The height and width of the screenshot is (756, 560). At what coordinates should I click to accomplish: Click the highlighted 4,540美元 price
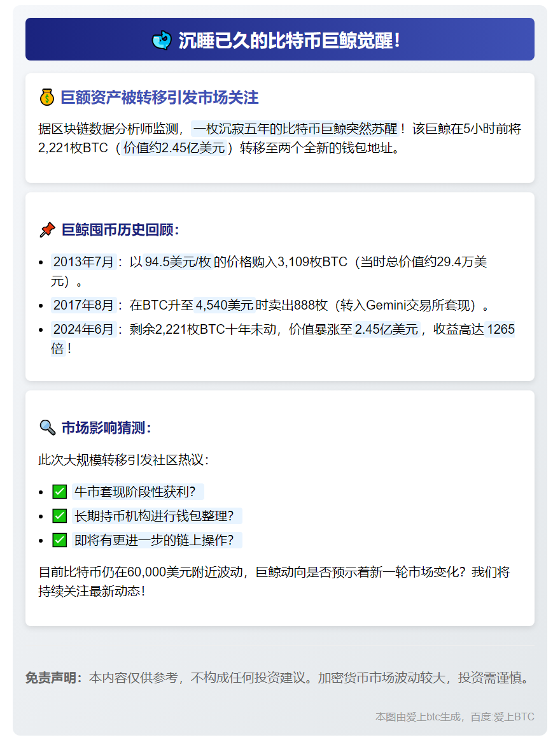tap(225, 305)
